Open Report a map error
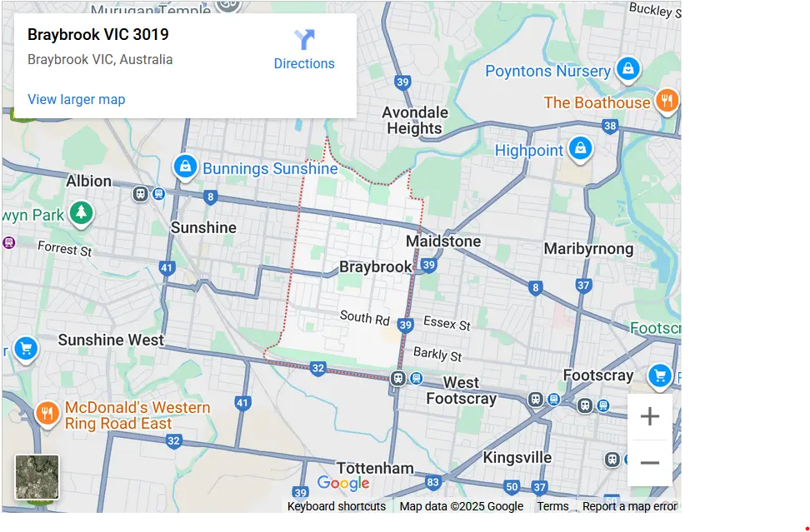The image size is (810, 532). [629, 506]
